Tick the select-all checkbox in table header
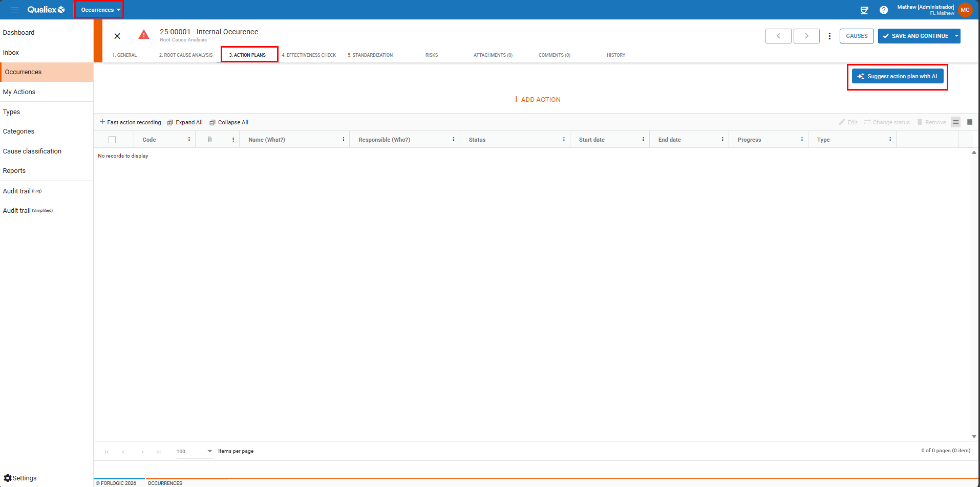Viewport: 980px width, 487px height. point(112,140)
